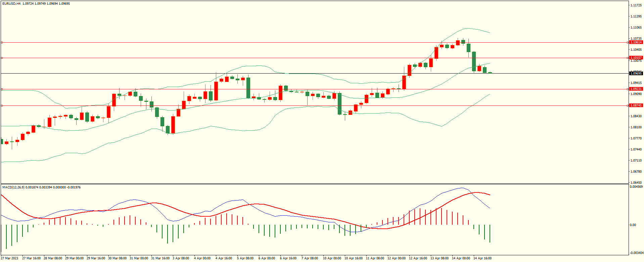
Task: Click the 31 Mar 00:00 time axis label
Action: [139, 258]
